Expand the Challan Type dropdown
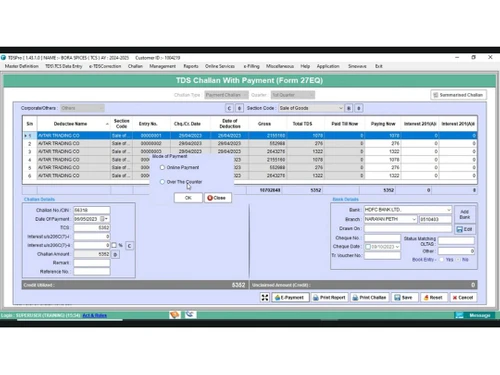Image resolution: width=500 pixels, height=375 pixels. pos(245,95)
